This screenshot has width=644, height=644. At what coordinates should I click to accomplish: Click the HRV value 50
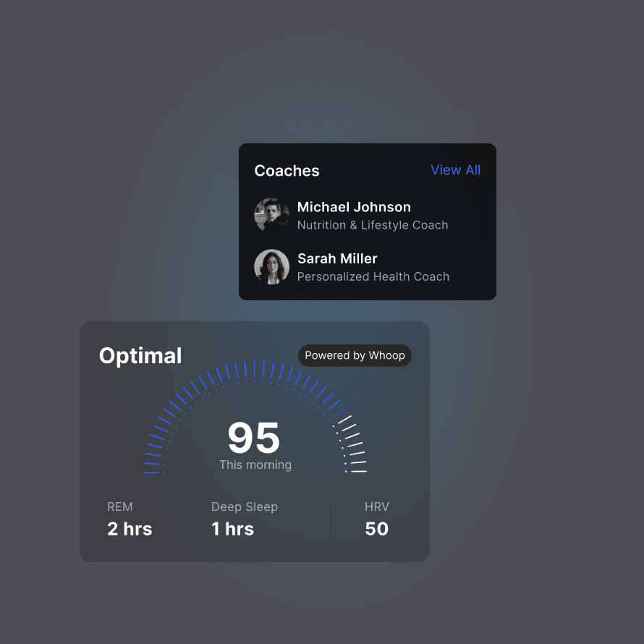(376, 529)
